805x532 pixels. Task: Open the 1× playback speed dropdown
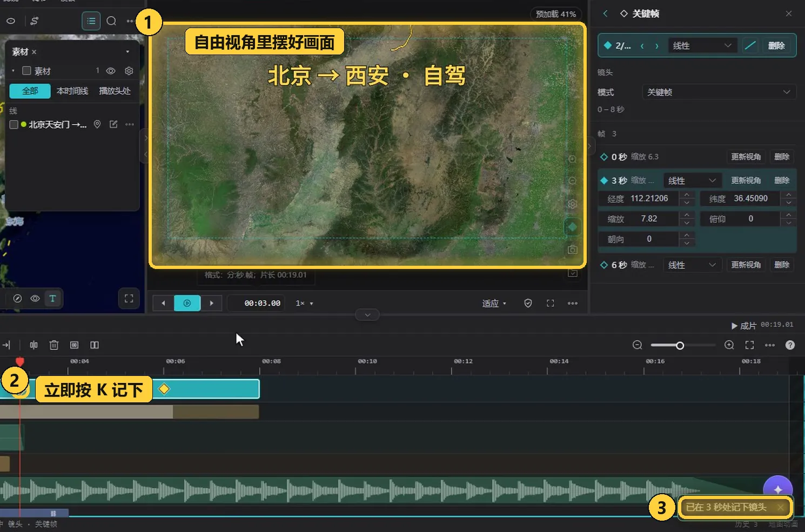pyautogui.click(x=304, y=303)
